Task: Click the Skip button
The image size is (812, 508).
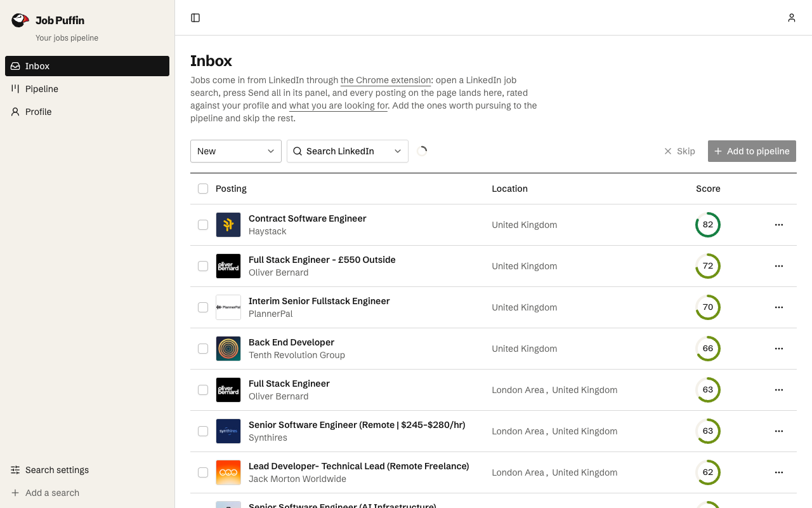Action: 679,151
